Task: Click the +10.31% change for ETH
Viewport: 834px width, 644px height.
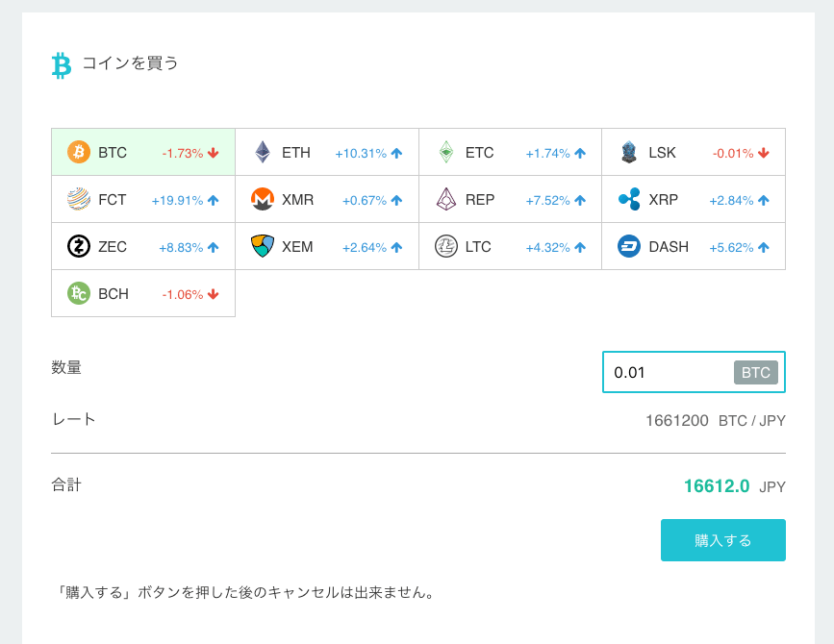Action: pyautogui.click(x=361, y=154)
